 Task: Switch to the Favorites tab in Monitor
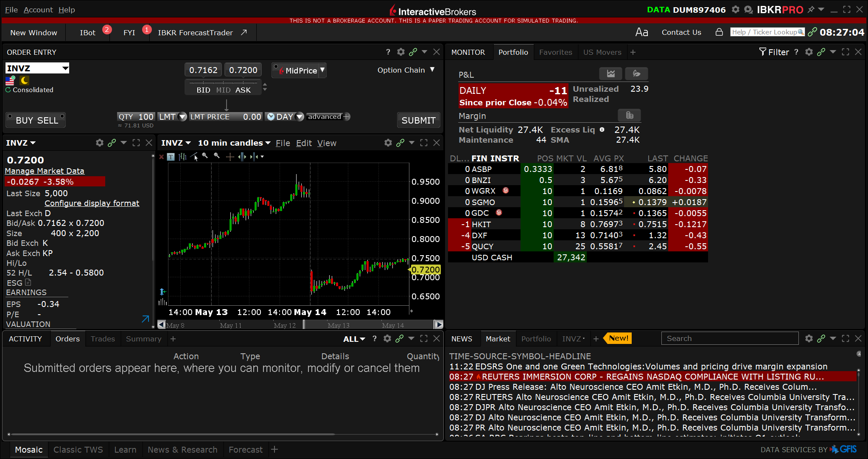click(x=555, y=52)
